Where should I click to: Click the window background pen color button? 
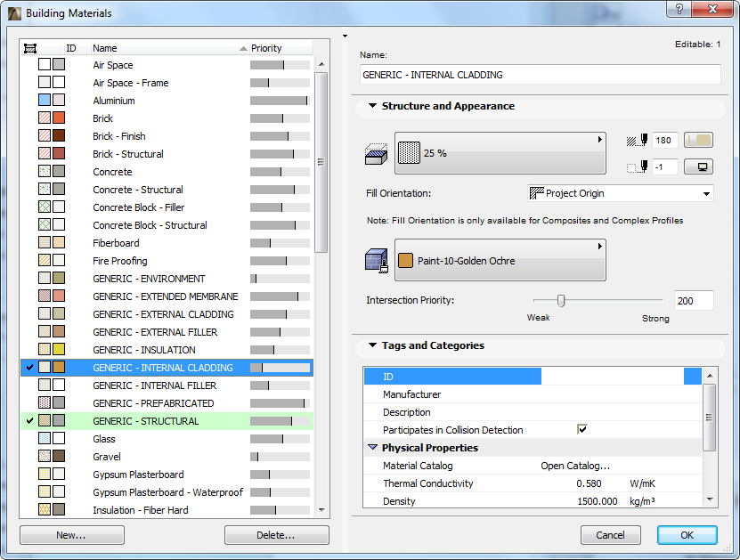coord(698,166)
